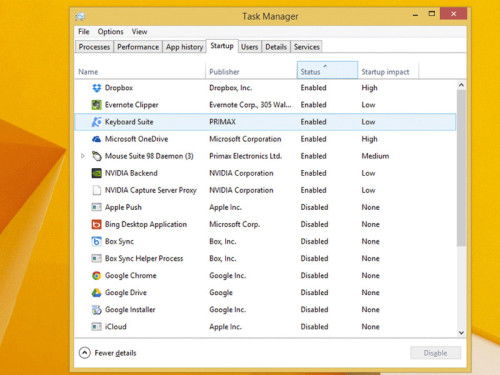Image resolution: width=500 pixels, height=375 pixels.
Task: Switch to the App history tab
Action: (x=184, y=47)
